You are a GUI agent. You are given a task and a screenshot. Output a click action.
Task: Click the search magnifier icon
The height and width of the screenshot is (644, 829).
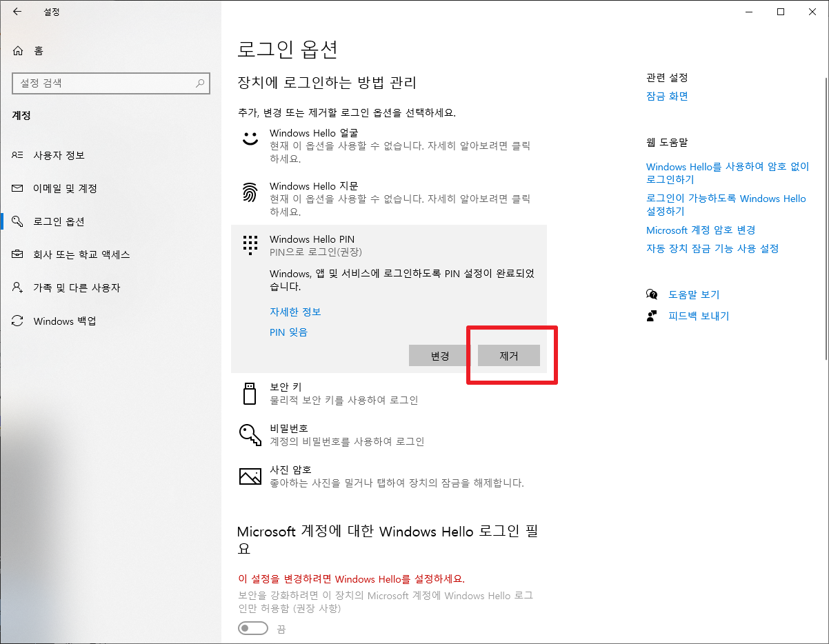click(200, 83)
